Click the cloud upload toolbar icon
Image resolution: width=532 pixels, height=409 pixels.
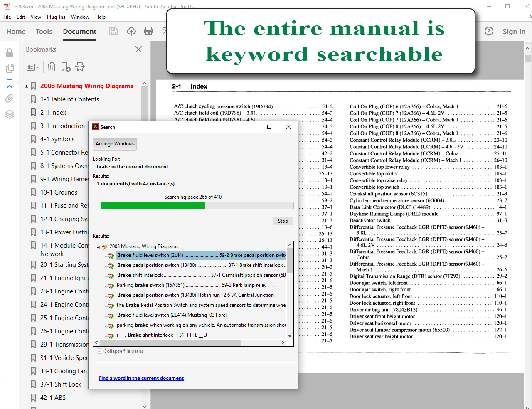(x=131, y=31)
